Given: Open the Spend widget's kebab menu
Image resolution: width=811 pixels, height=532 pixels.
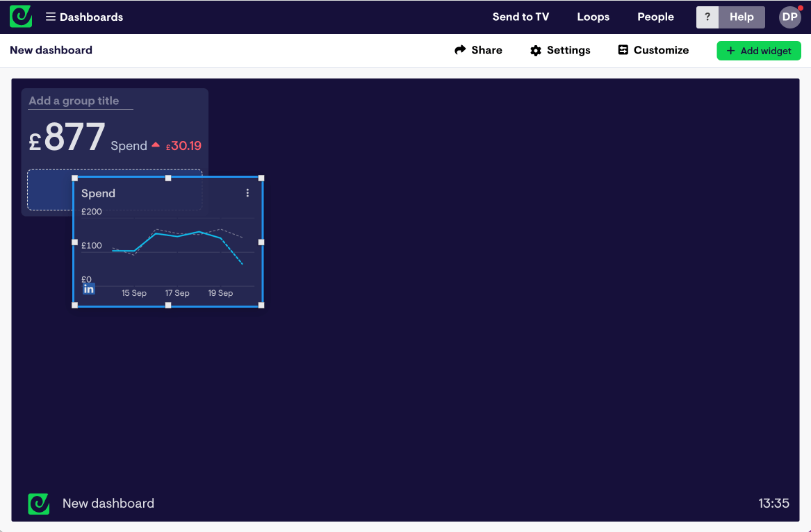Looking at the screenshot, I should coord(247,192).
